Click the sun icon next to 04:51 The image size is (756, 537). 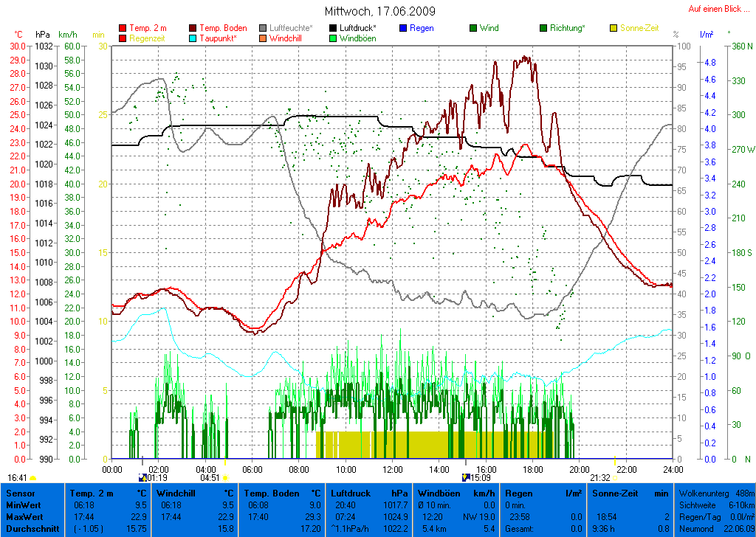click(x=225, y=478)
